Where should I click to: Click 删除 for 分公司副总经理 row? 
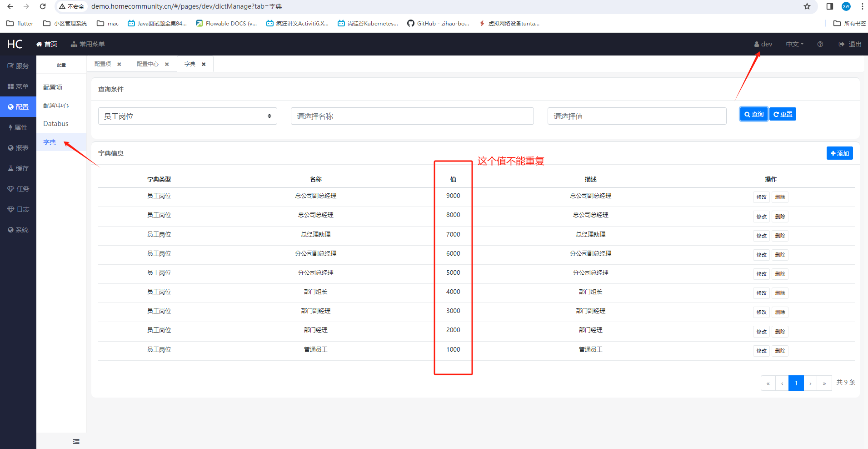pyautogui.click(x=780, y=255)
